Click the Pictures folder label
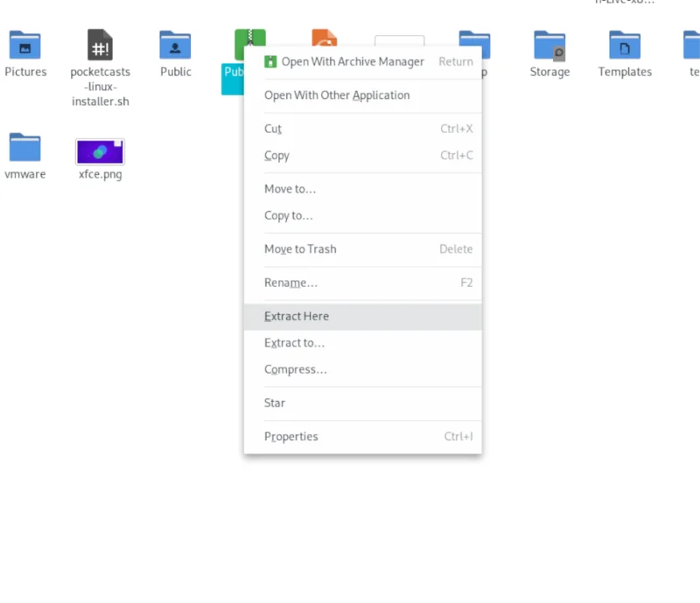 coord(25,72)
